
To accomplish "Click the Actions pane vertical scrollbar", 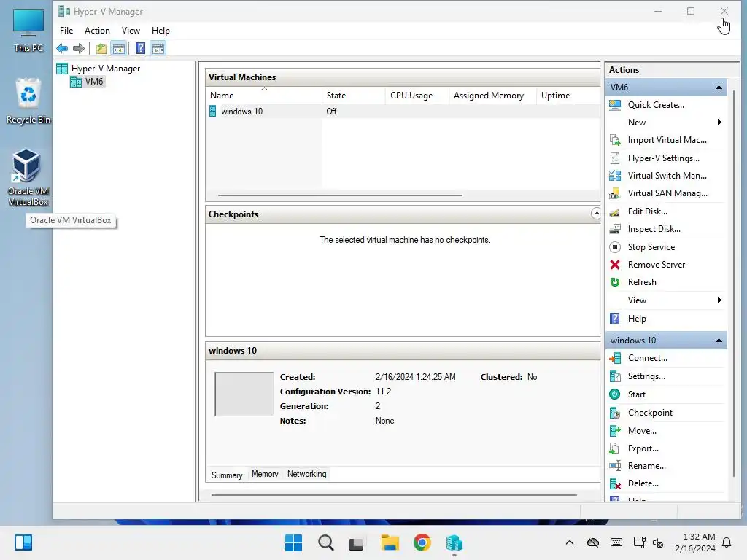I will (x=734, y=284).
